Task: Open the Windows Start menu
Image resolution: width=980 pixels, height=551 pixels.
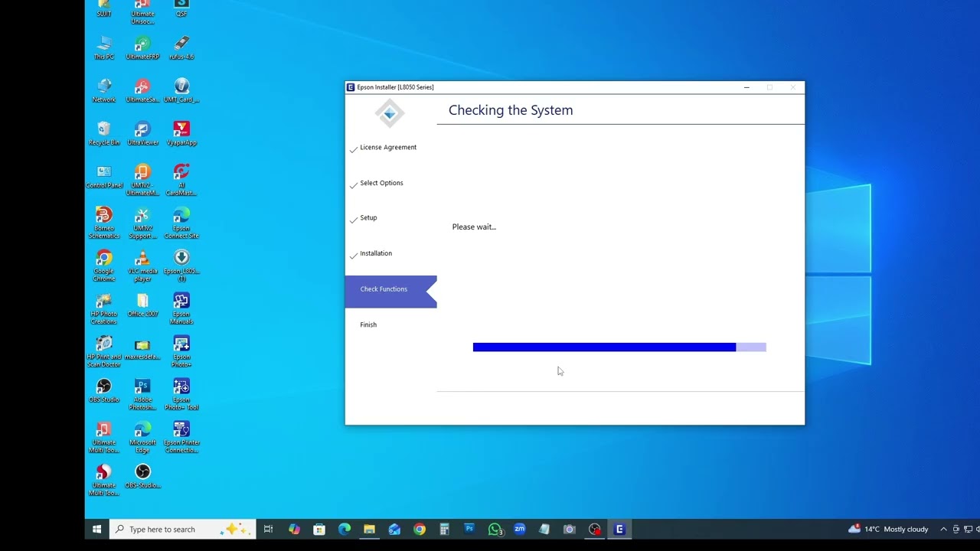Action: (x=97, y=529)
